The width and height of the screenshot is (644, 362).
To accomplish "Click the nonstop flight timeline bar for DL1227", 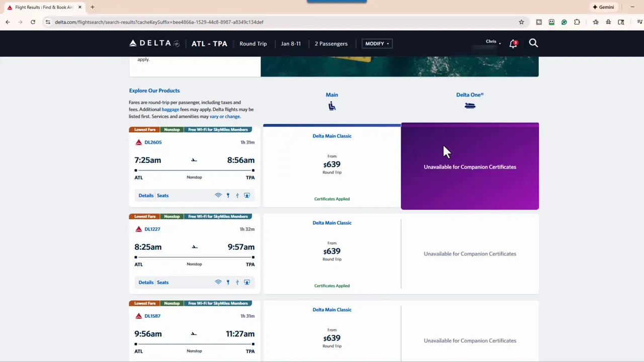I will pyautogui.click(x=194, y=257).
